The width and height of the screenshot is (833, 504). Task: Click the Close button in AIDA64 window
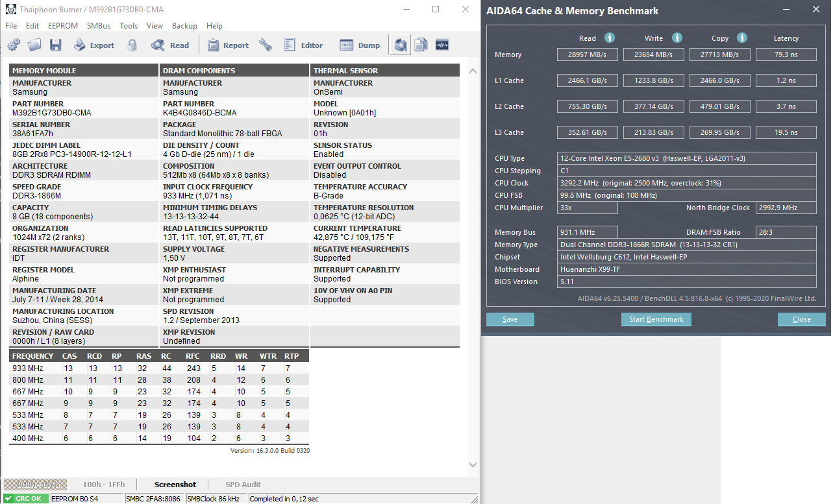point(802,319)
